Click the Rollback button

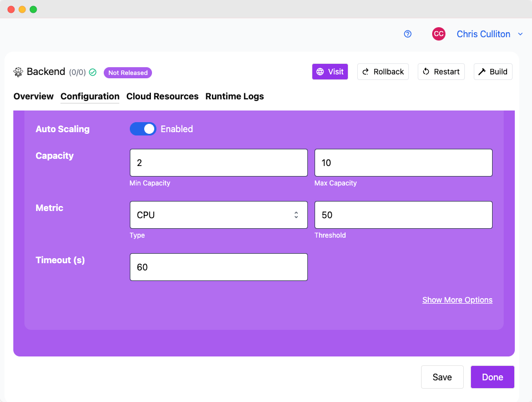tap(383, 72)
